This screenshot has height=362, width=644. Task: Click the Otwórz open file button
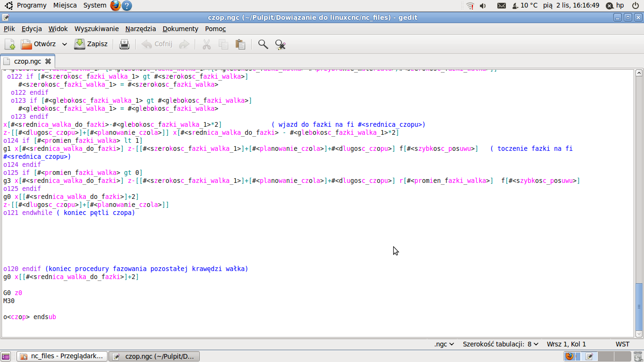point(38,44)
